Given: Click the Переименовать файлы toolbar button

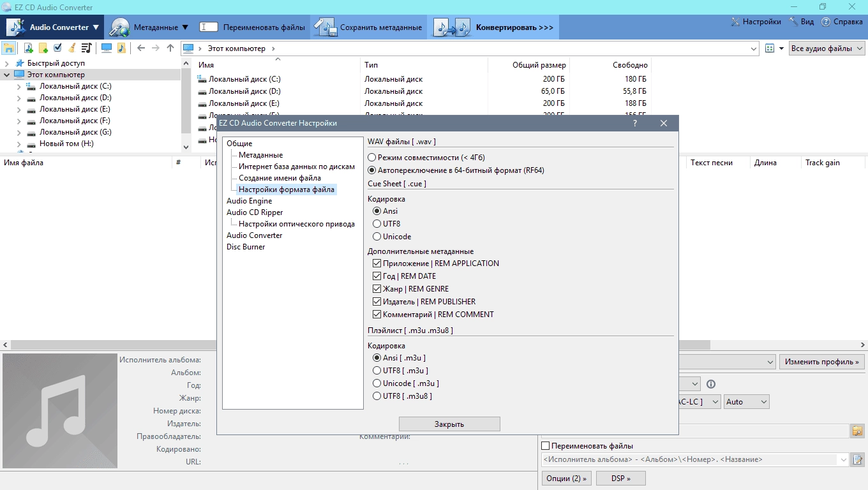Looking at the screenshot, I should 253,27.
